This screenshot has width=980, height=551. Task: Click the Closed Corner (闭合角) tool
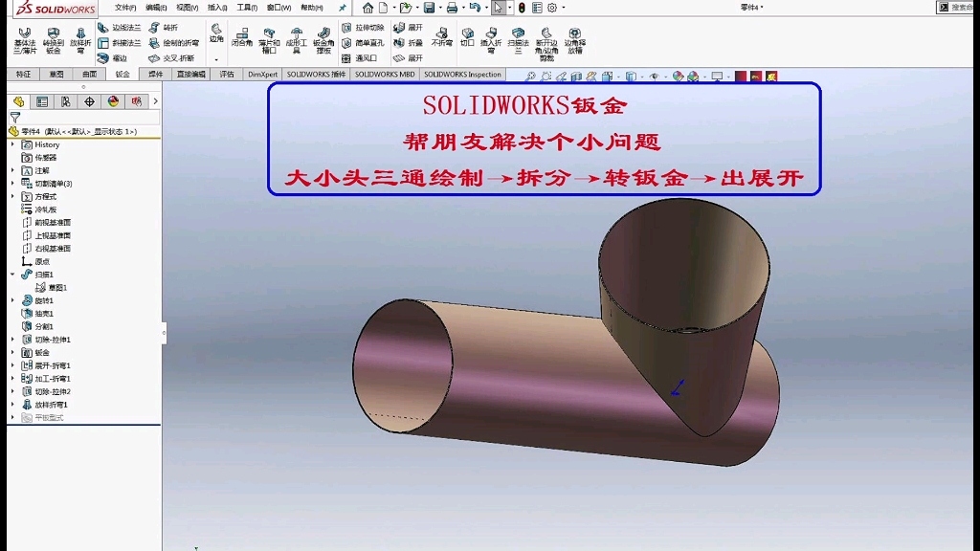point(242,37)
